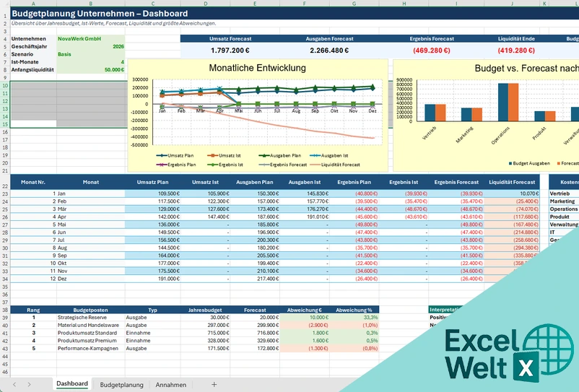
Task: Click the Jahresbudget column header
Action: tap(205, 310)
